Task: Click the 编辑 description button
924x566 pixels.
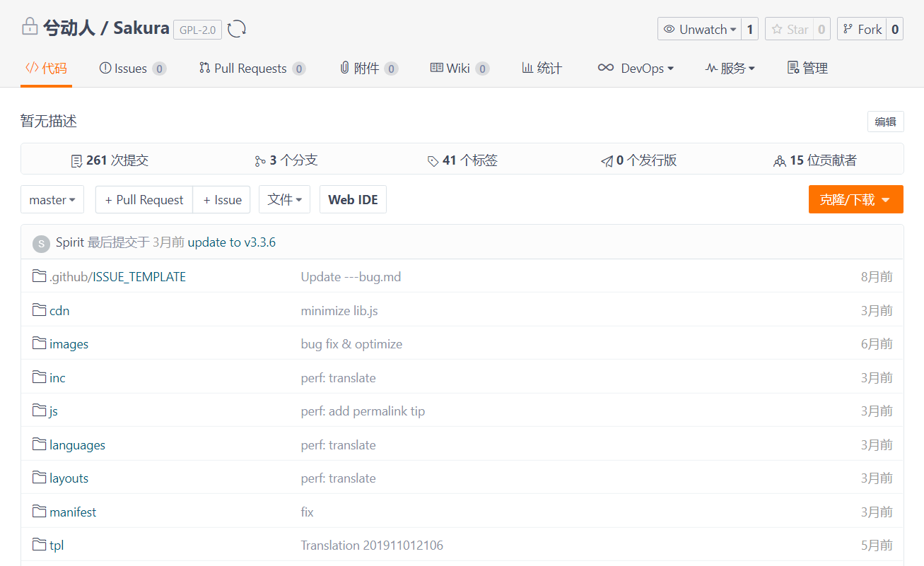Action: [885, 122]
